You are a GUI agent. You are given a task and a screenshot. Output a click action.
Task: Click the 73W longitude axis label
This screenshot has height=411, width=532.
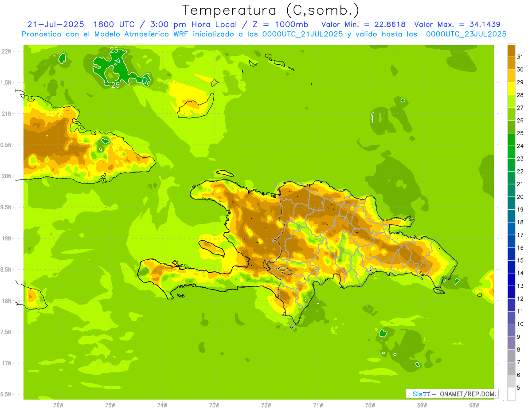214,405
